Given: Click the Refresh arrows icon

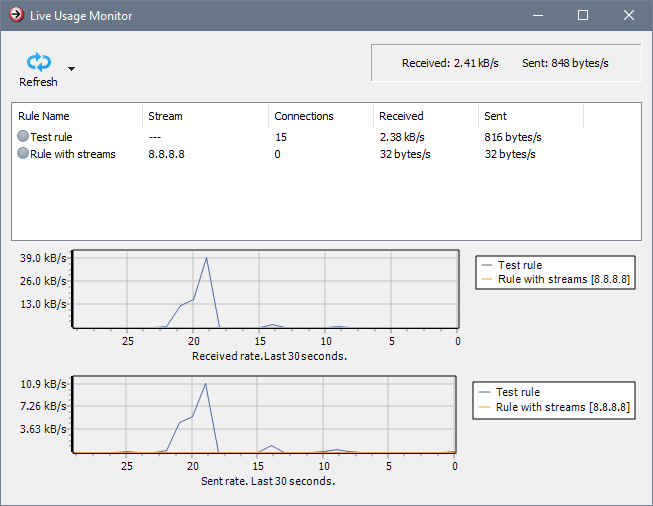Looking at the screenshot, I should tap(39, 62).
